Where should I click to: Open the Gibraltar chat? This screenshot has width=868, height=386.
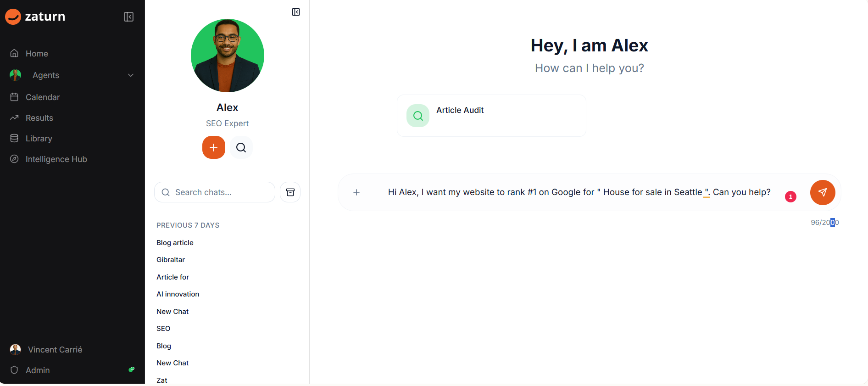point(171,260)
